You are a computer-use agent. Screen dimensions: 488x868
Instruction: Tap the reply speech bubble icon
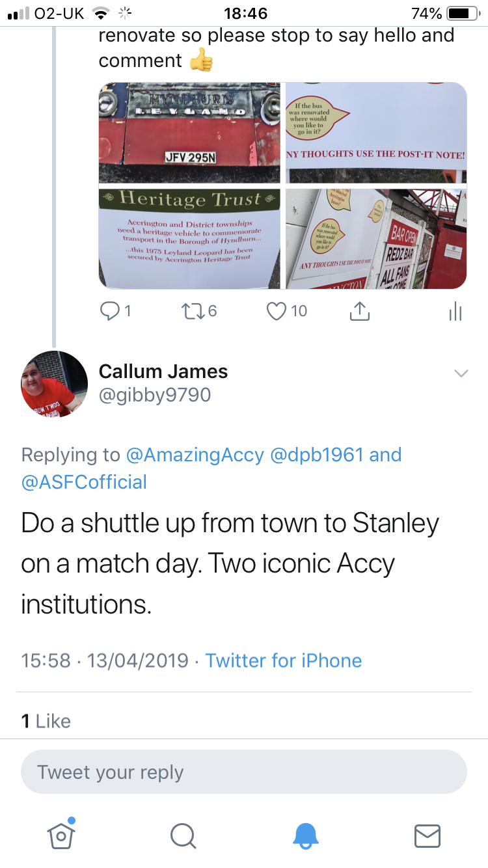click(108, 311)
